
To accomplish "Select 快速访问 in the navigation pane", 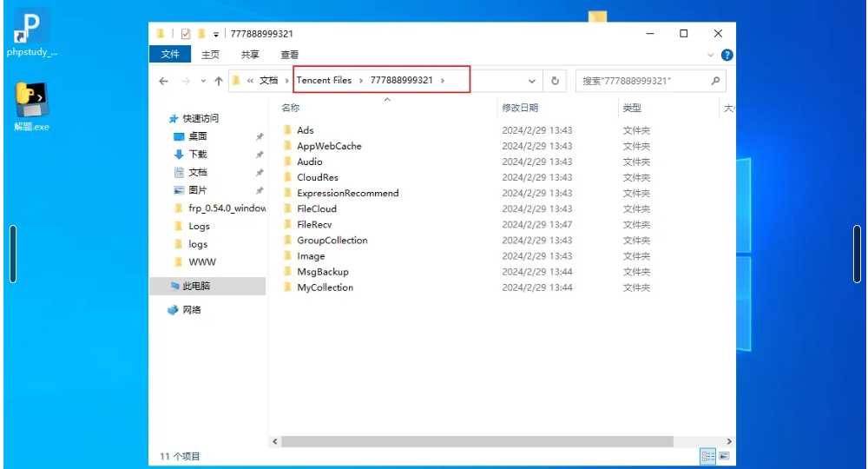I will (201, 118).
